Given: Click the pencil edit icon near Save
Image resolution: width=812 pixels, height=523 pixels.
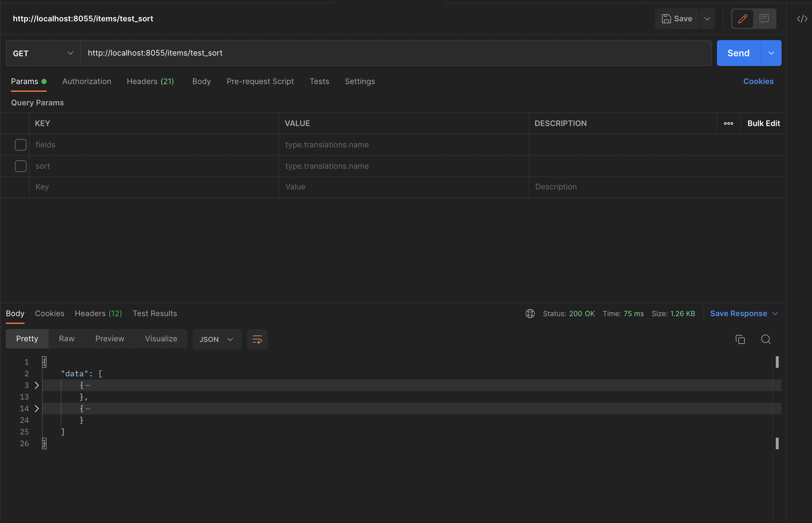Looking at the screenshot, I should pyautogui.click(x=743, y=19).
